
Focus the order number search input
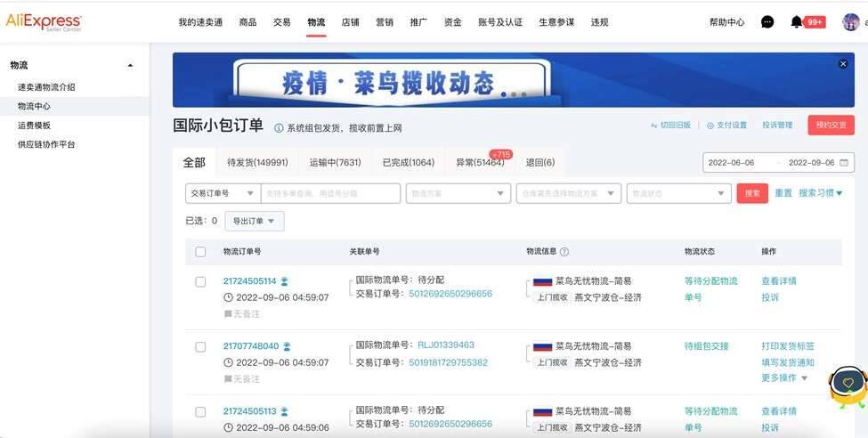point(330,193)
